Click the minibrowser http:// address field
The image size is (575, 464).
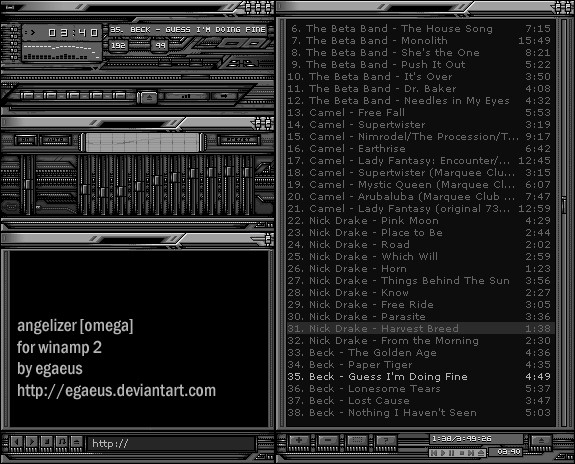point(171,443)
